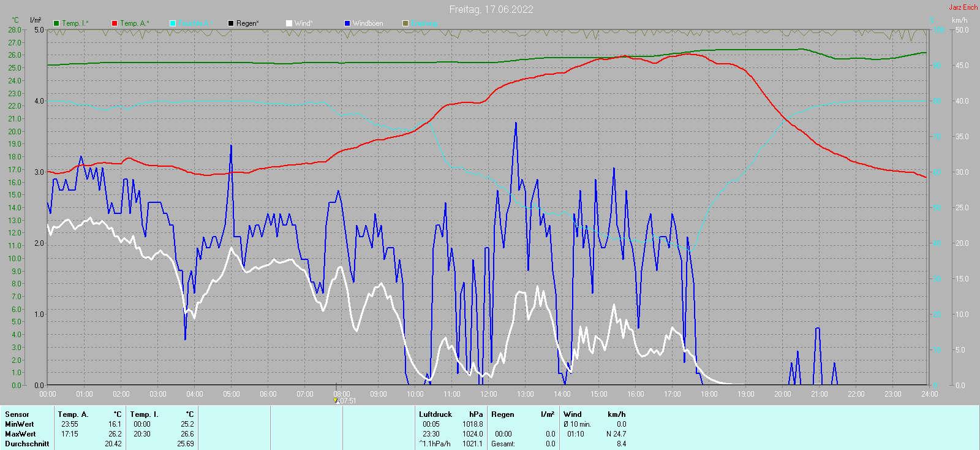980x450 pixels.
Task: Click the blue Windböen legend swatch
Action: coord(347,23)
